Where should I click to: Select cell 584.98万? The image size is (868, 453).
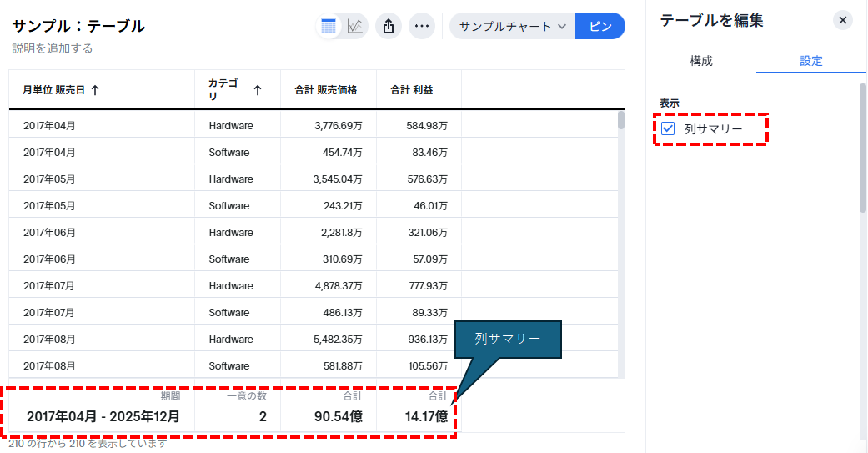click(427, 126)
